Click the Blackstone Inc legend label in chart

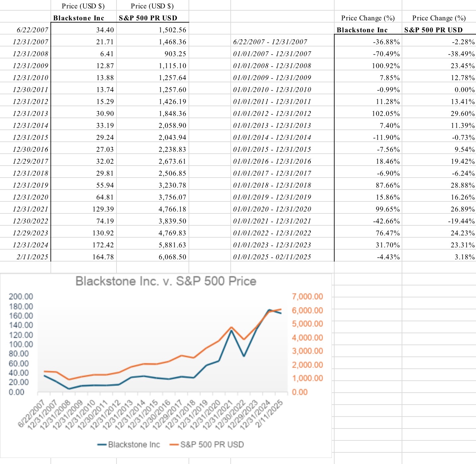tap(134, 444)
